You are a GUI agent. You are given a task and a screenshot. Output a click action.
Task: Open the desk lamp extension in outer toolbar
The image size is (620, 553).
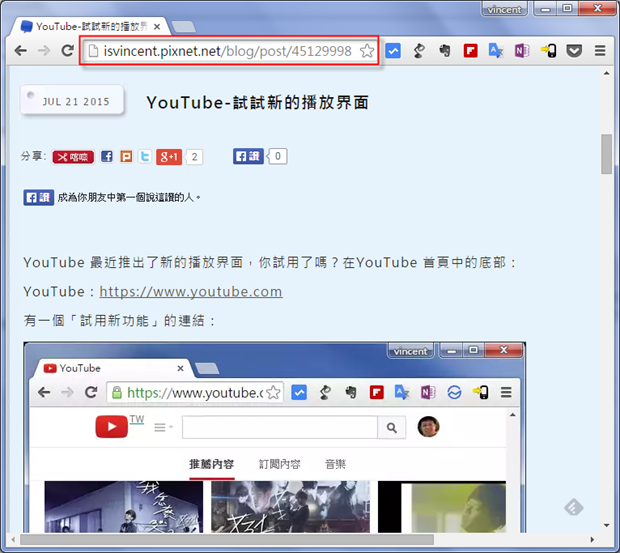click(419, 51)
